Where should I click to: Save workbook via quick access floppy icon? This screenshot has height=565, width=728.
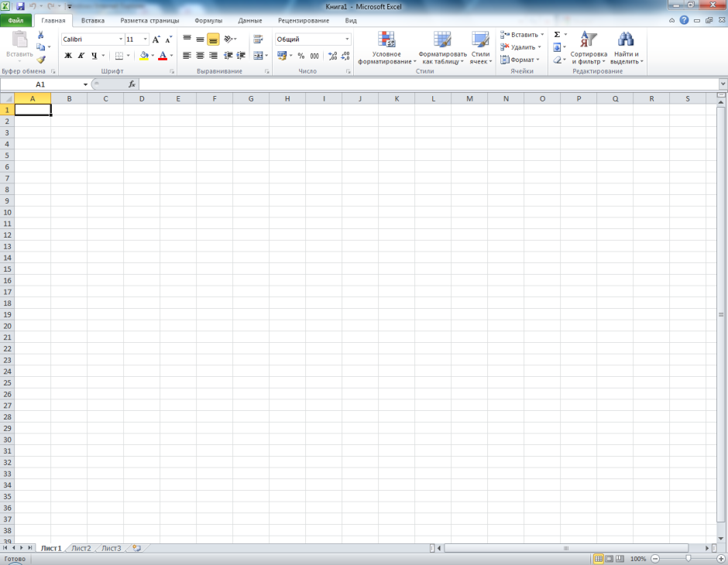pyautogui.click(x=20, y=6)
